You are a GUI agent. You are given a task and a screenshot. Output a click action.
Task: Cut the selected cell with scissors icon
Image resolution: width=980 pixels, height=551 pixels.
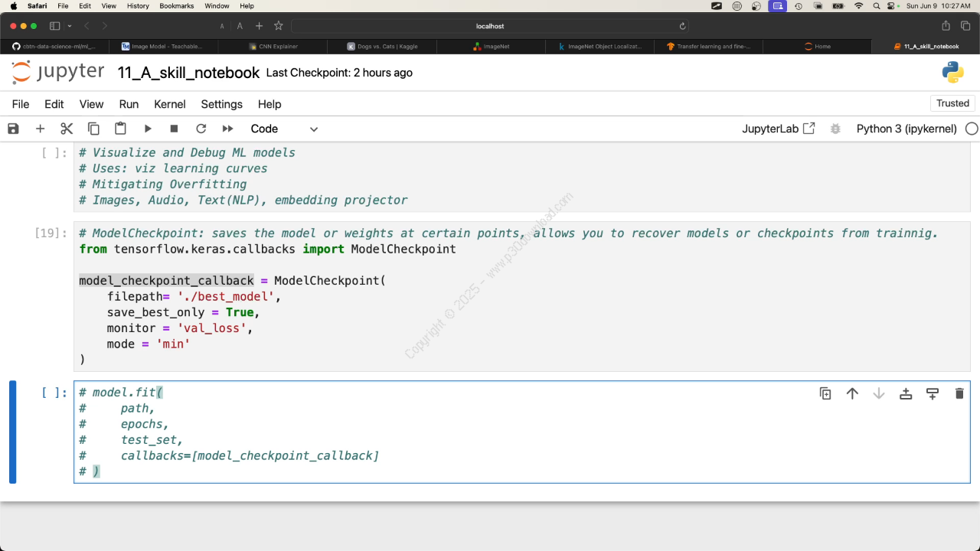(67, 129)
